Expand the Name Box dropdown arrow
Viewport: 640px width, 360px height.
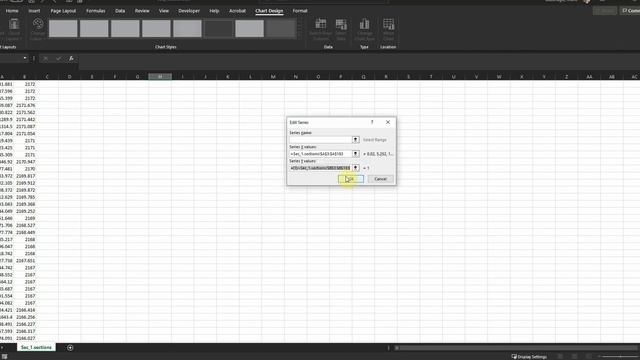(x=25, y=58)
